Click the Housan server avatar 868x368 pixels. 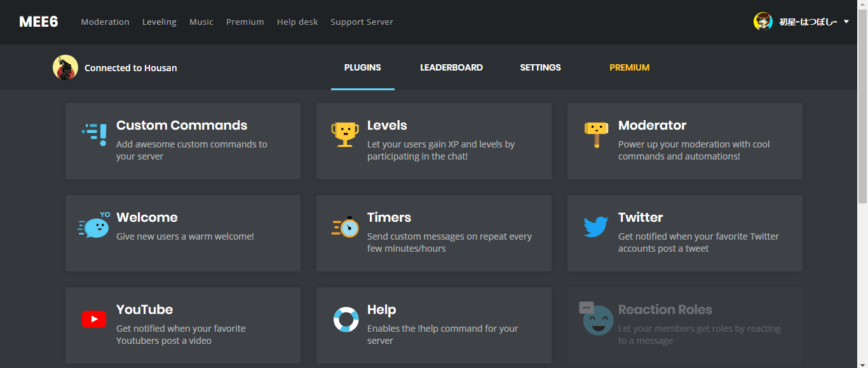(x=65, y=67)
